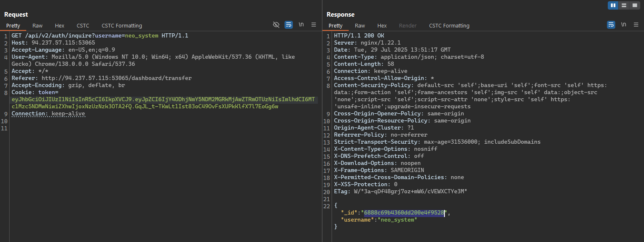Click the X-Permitted-Cross-Domain-Policies header

399,177
